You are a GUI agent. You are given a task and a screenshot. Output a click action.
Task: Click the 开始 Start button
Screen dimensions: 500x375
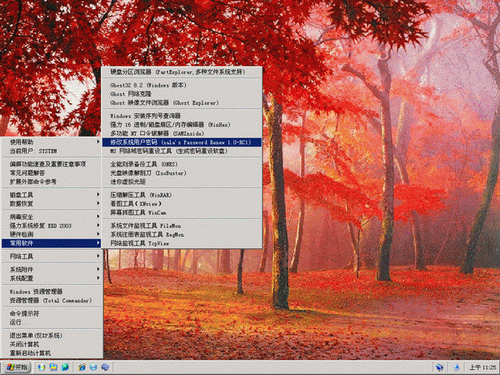(x=17, y=367)
